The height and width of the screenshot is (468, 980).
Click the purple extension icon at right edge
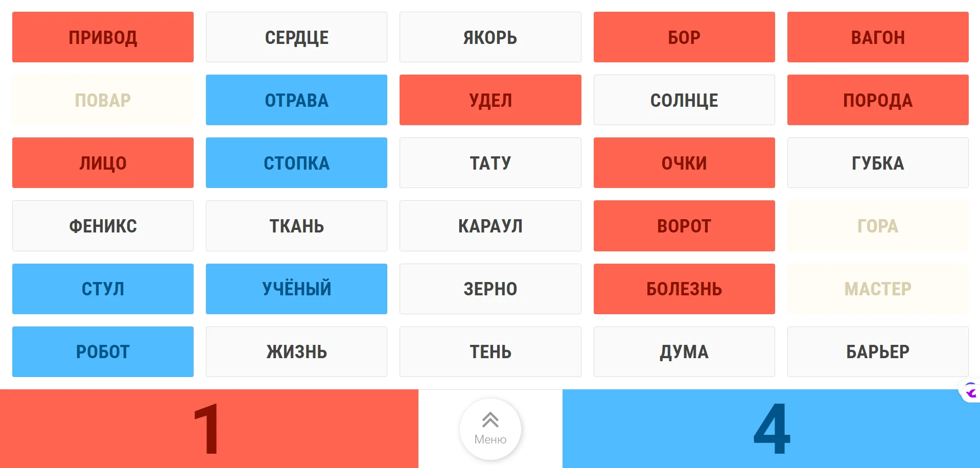click(970, 392)
